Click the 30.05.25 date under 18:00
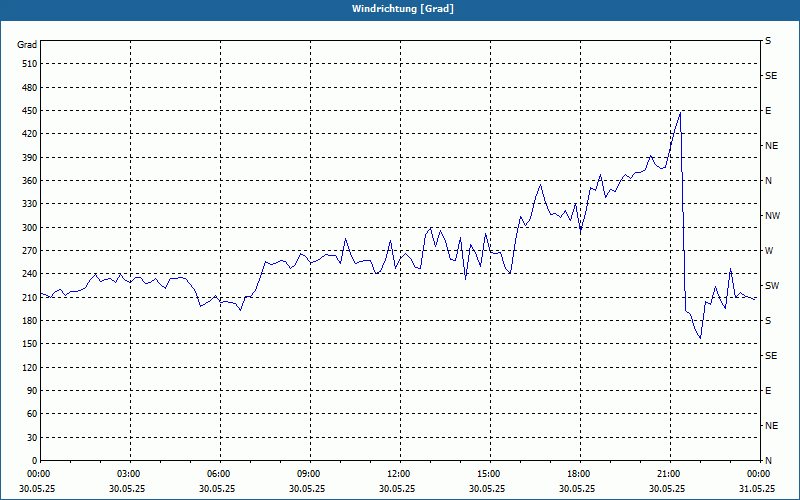800x500 pixels. pos(577,489)
